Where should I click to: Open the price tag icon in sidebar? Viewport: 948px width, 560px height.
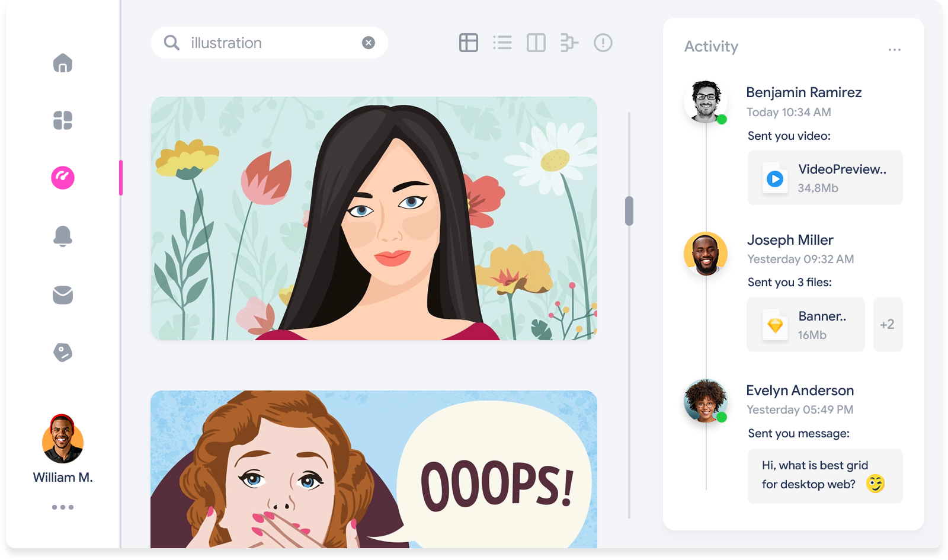tap(63, 353)
